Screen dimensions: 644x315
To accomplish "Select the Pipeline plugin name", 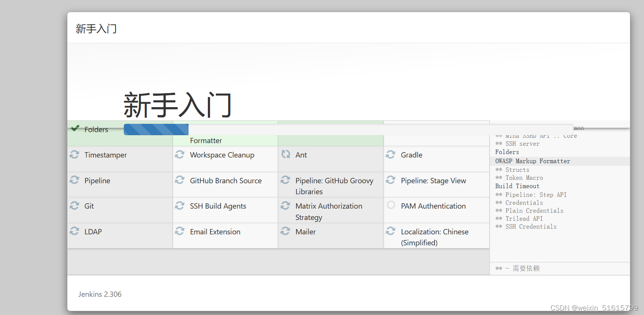I will (97, 181).
